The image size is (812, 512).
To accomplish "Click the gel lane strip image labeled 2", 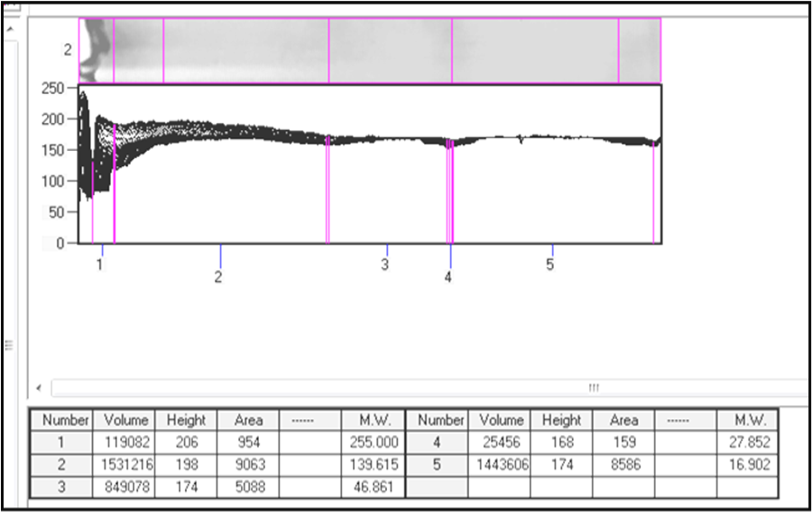I will (370, 51).
